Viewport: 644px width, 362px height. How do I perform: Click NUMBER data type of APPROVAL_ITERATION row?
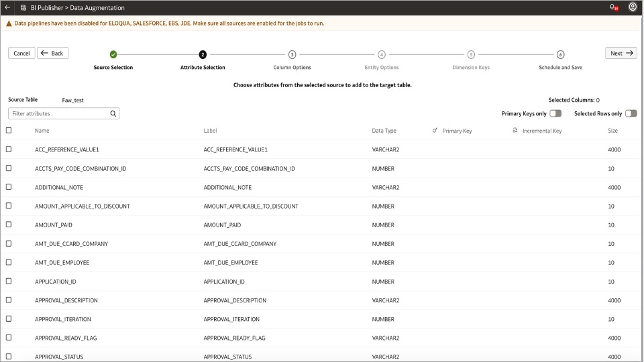[383, 319]
